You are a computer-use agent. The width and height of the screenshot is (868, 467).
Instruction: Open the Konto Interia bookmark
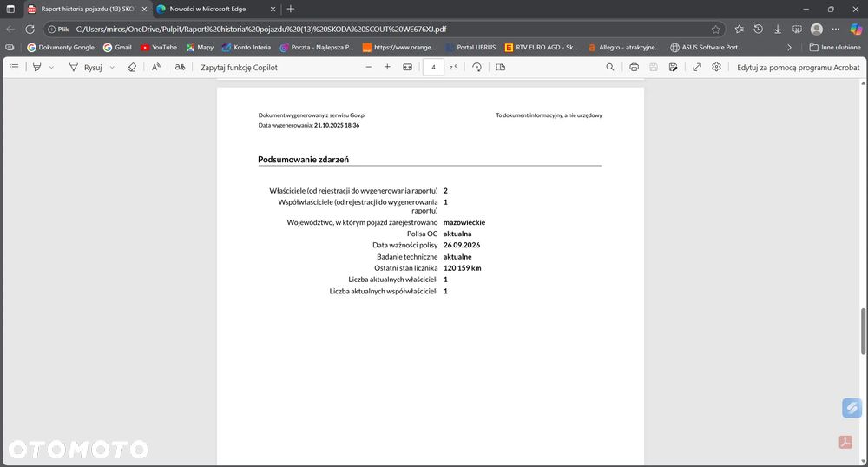click(x=247, y=48)
